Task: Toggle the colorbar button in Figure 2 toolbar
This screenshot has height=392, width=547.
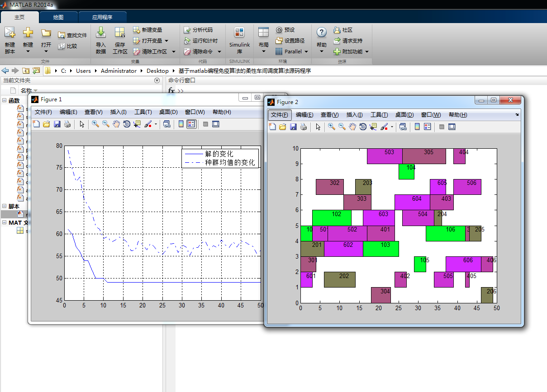Action: pos(417,127)
